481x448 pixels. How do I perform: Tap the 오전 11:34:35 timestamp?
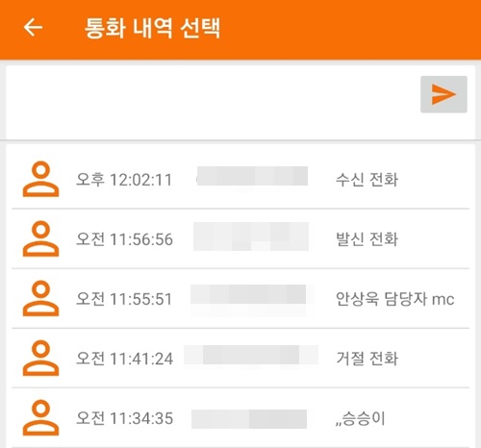click(x=124, y=418)
